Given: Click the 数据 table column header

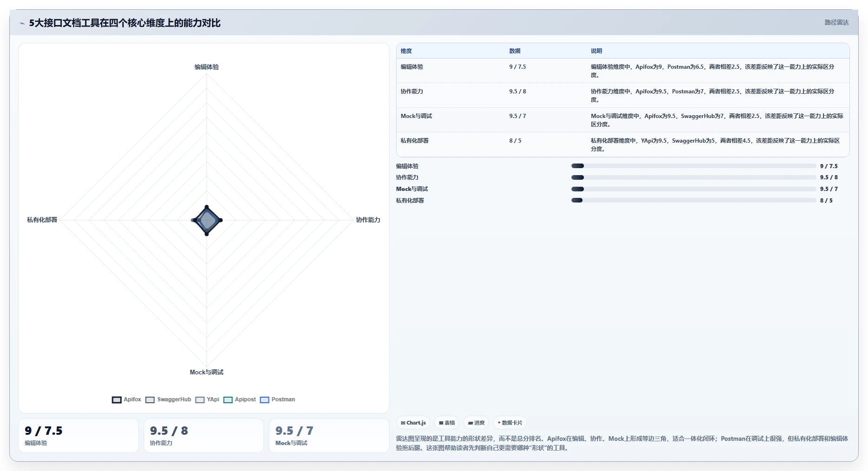Looking at the screenshot, I should click(515, 51).
